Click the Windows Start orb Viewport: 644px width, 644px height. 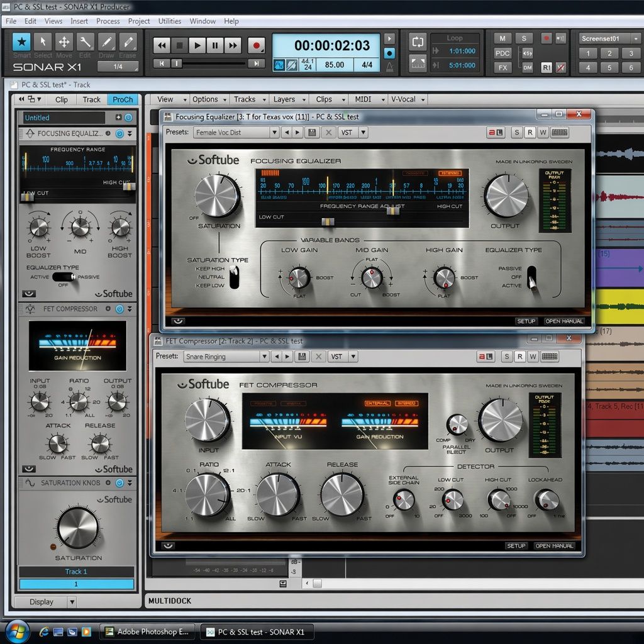pos(17,631)
